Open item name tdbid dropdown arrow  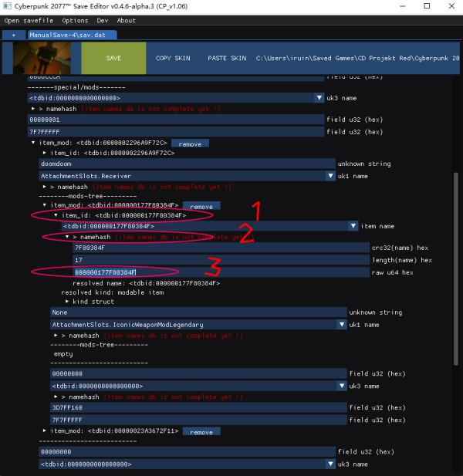[x=353, y=226]
